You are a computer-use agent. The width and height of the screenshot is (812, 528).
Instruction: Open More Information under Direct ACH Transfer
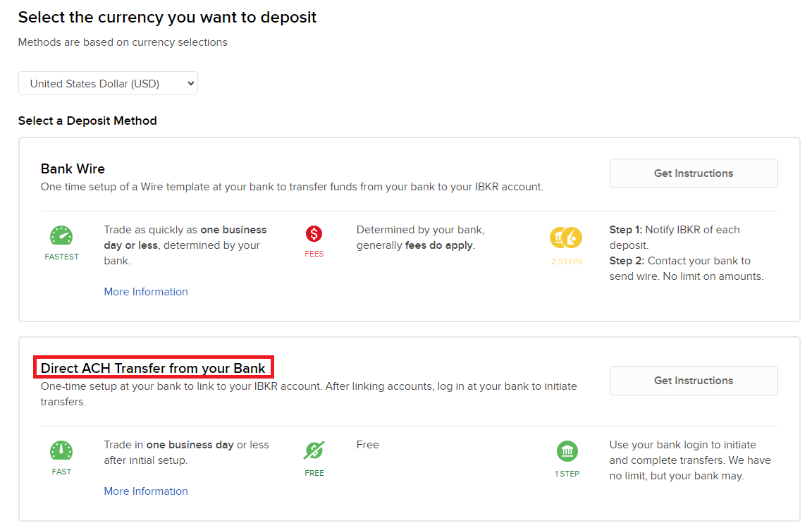click(x=146, y=491)
